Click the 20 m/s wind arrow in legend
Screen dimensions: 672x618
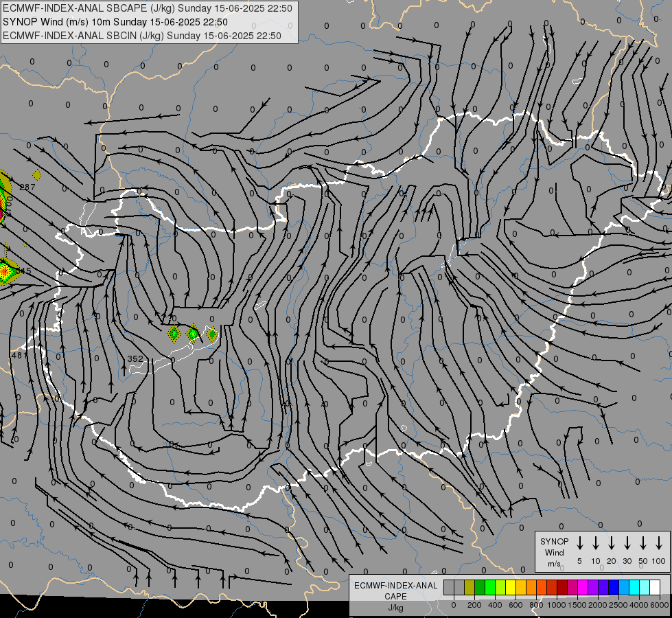click(612, 543)
